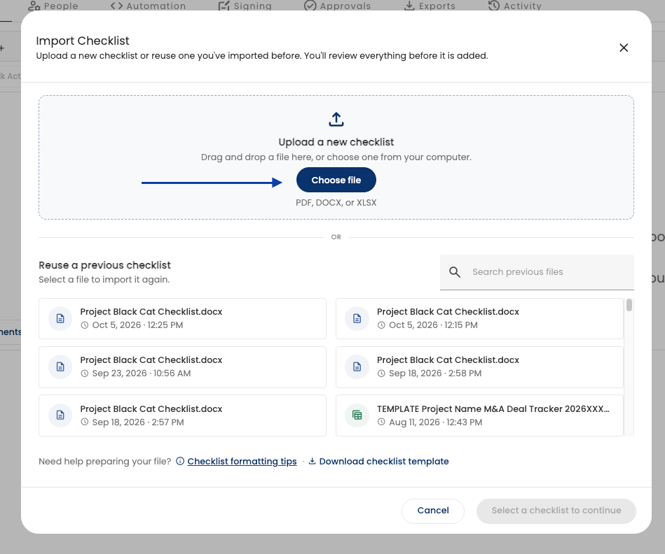Click Select a checklist to continue button
Viewport: 665px width, 554px height.
click(556, 511)
